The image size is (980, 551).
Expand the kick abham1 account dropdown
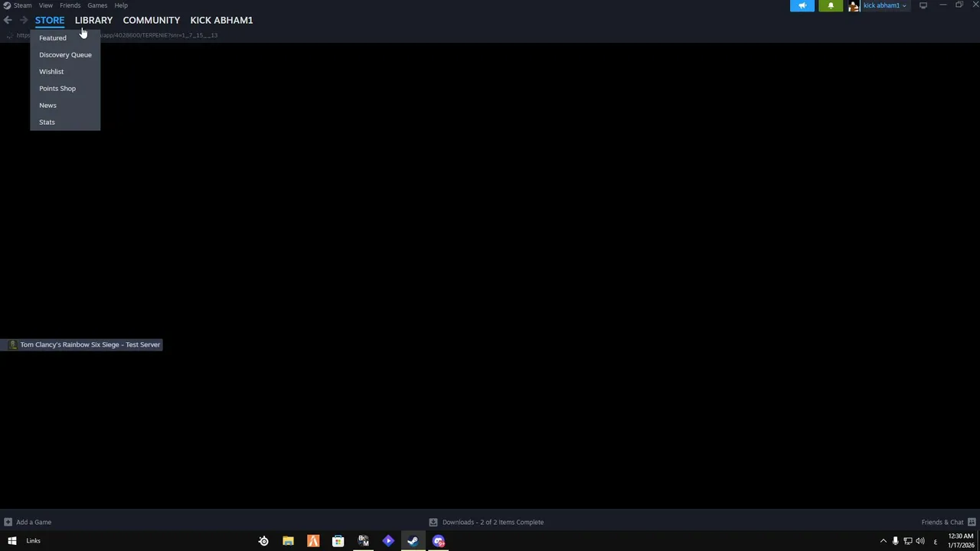click(x=885, y=5)
